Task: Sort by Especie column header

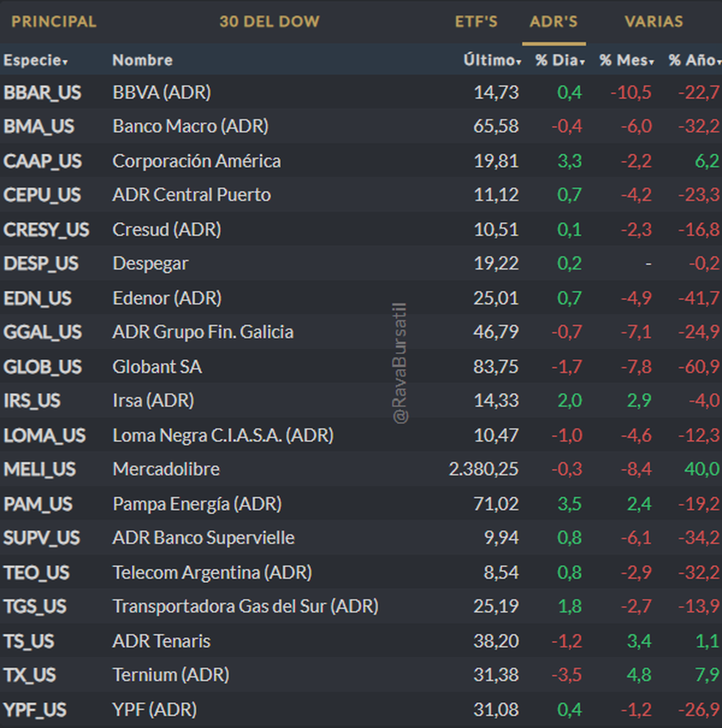Action: (35, 60)
